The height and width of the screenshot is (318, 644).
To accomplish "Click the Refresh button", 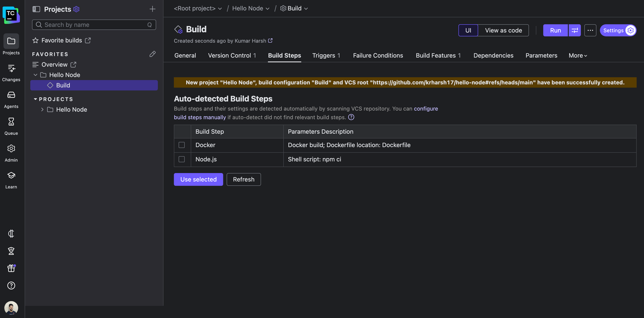I will point(244,179).
